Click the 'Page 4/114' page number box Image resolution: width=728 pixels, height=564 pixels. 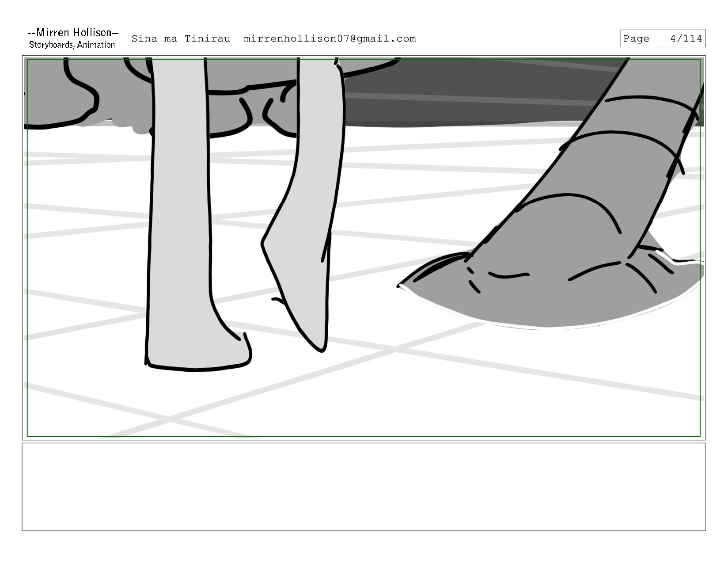(x=663, y=38)
